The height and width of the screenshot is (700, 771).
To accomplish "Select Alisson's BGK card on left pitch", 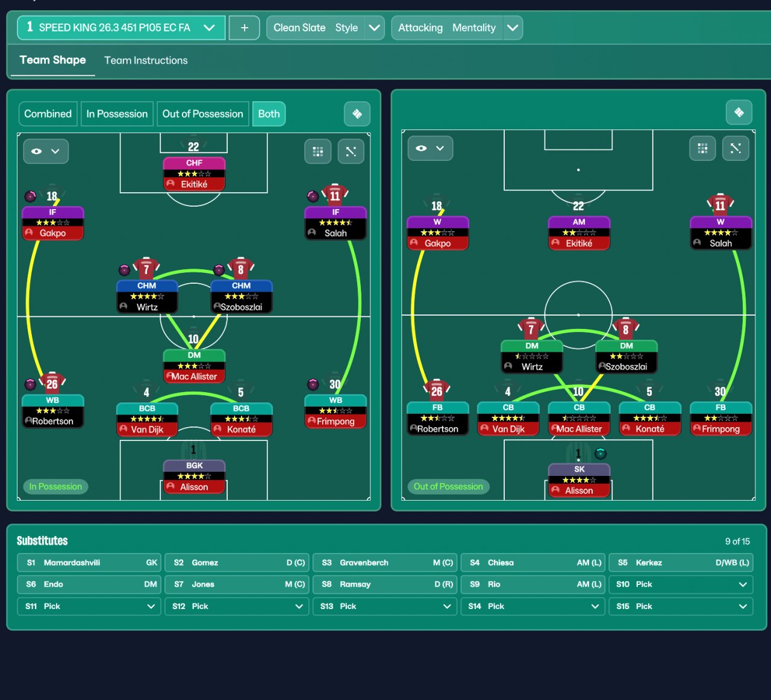I will pos(194,477).
